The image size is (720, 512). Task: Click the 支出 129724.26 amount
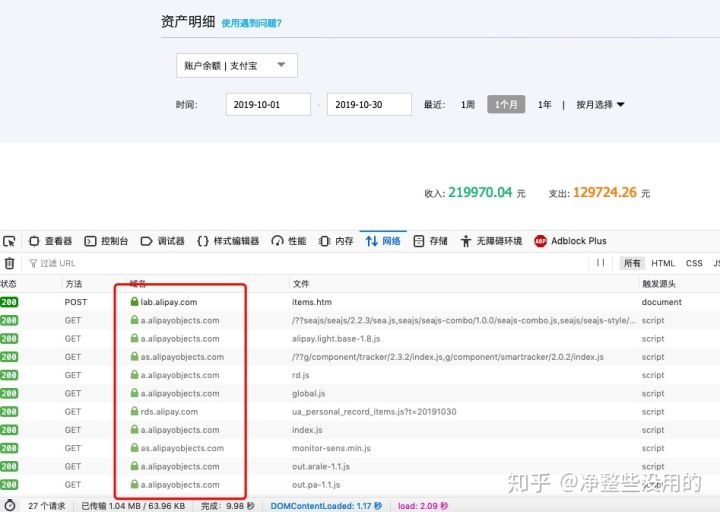605,192
